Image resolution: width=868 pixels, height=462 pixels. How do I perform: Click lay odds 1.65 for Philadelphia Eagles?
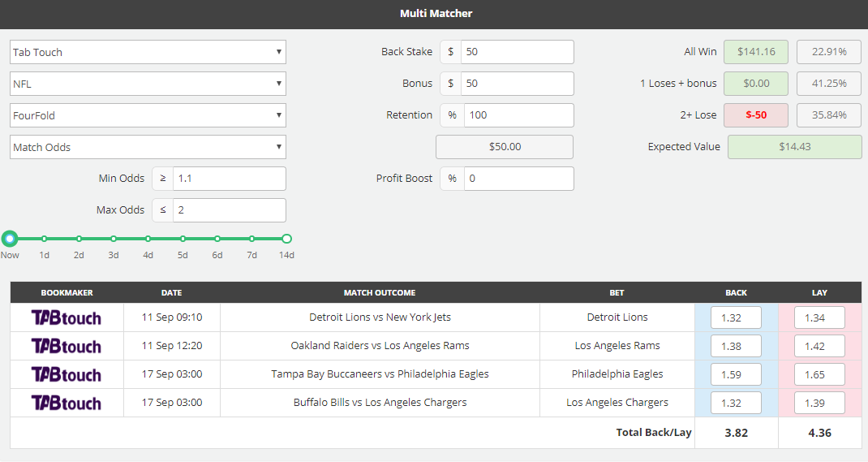pyautogui.click(x=820, y=374)
